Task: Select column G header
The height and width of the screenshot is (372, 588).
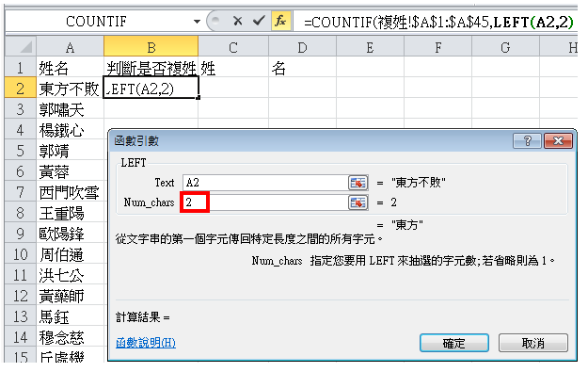Action: [505, 47]
